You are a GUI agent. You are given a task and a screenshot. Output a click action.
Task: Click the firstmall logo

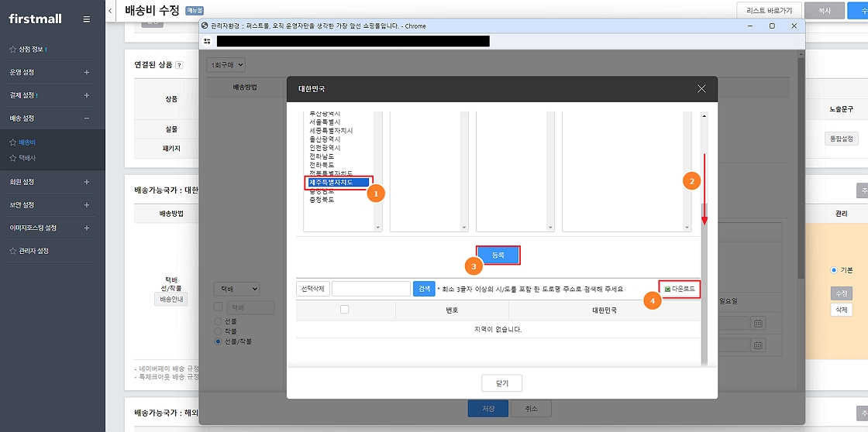tap(36, 19)
